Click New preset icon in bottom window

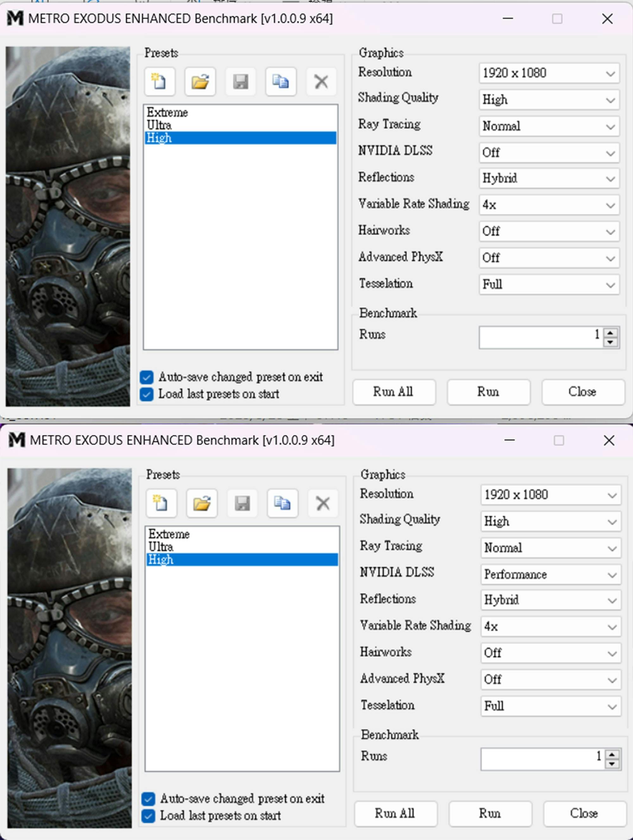161,503
